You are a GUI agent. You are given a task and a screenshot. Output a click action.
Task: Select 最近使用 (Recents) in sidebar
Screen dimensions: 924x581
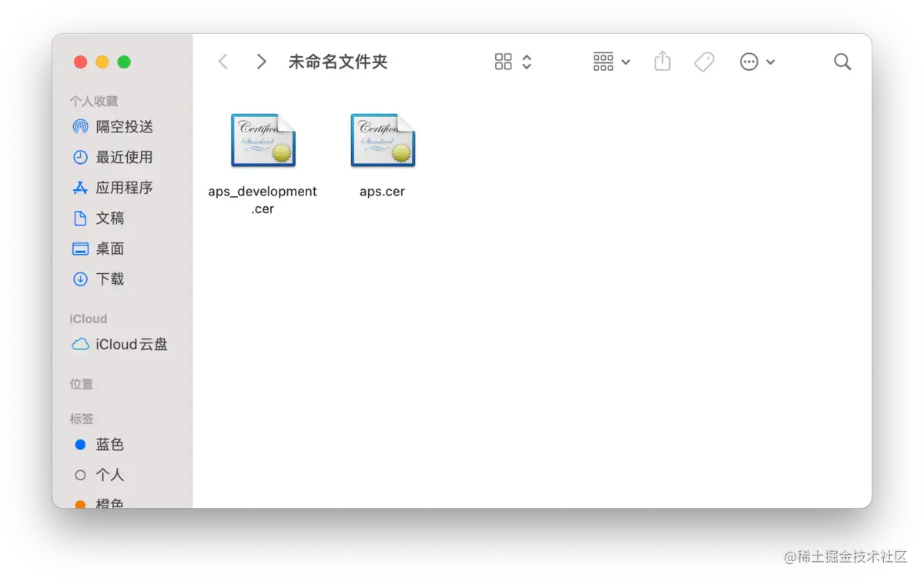coord(112,157)
